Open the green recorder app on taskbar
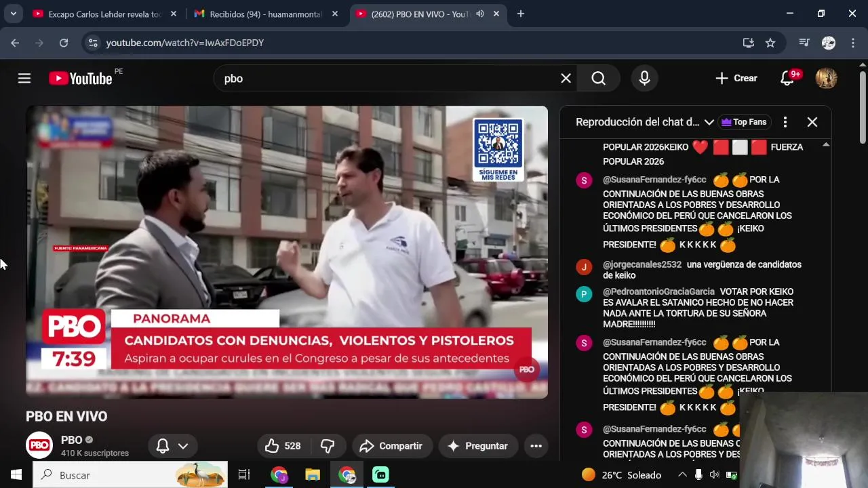 coord(381,475)
